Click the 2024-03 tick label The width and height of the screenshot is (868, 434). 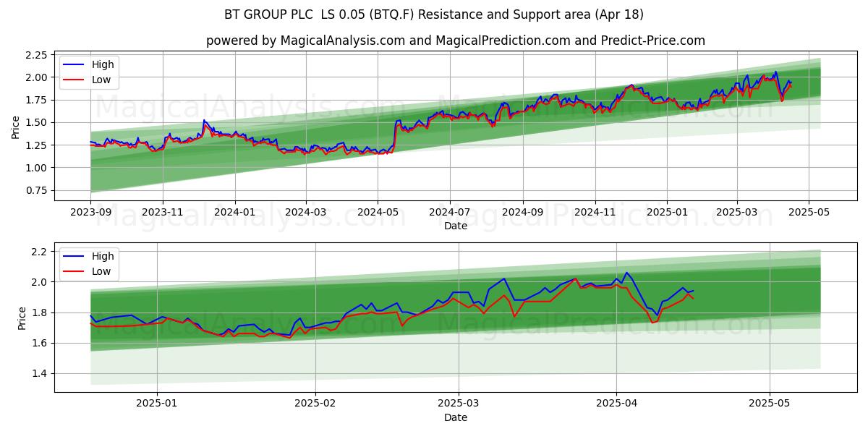[x=306, y=212]
